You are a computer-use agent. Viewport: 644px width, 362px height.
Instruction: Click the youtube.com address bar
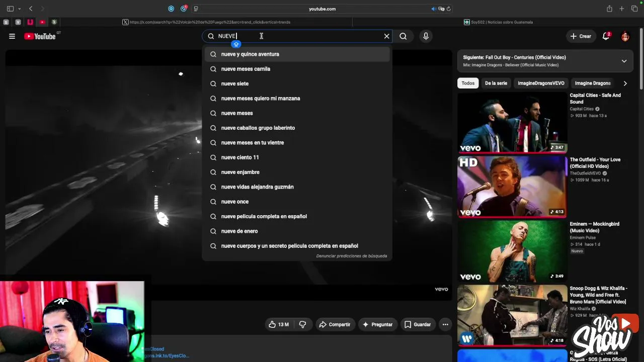coord(322,9)
